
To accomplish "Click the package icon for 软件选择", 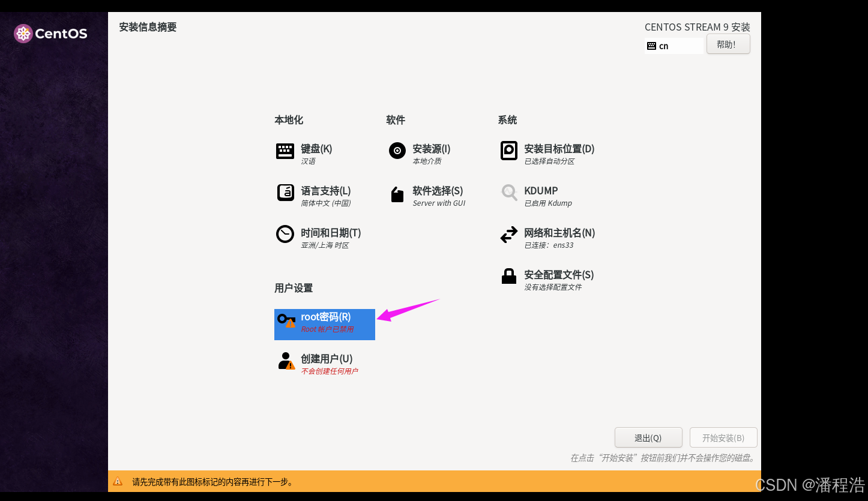I will [397, 194].
